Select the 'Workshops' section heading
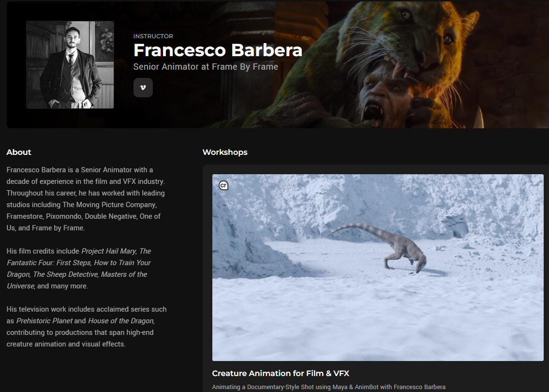549x392 pixels. click(225, 152)
